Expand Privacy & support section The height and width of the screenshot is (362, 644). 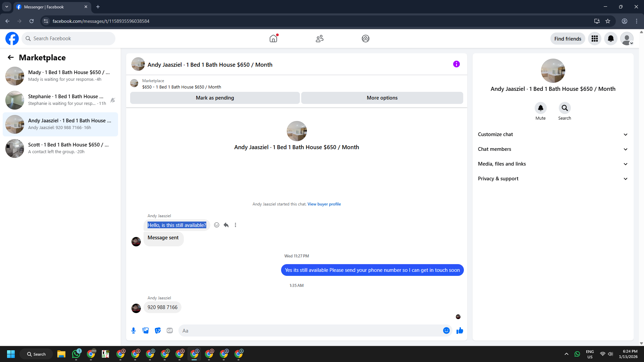point(552,179)
